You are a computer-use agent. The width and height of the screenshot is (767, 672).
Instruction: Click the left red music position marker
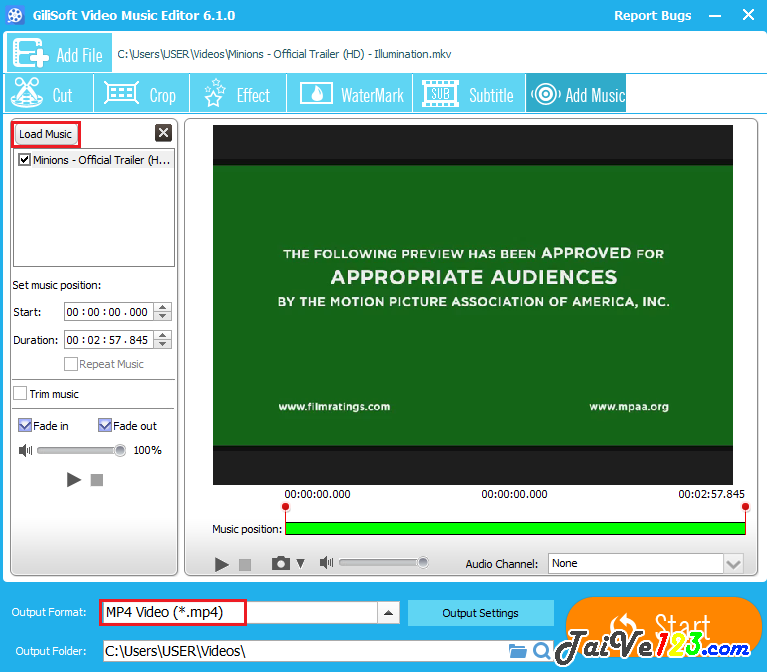coord(286,507)
